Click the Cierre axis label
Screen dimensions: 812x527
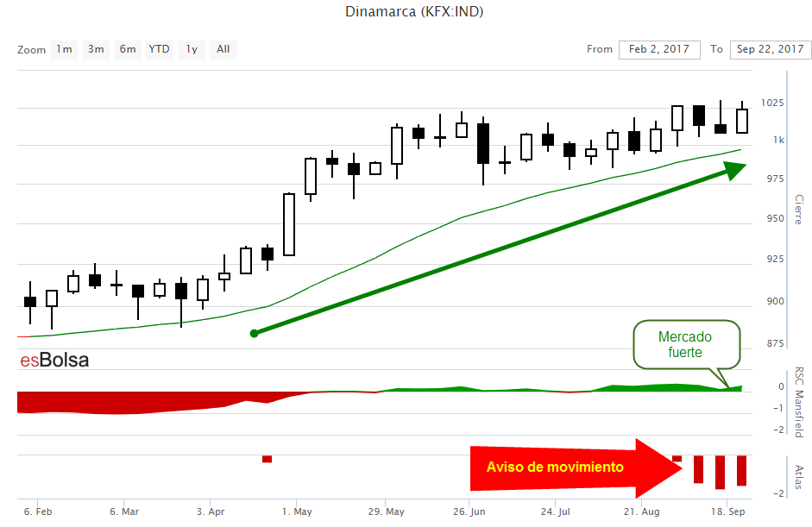[798, 209]
